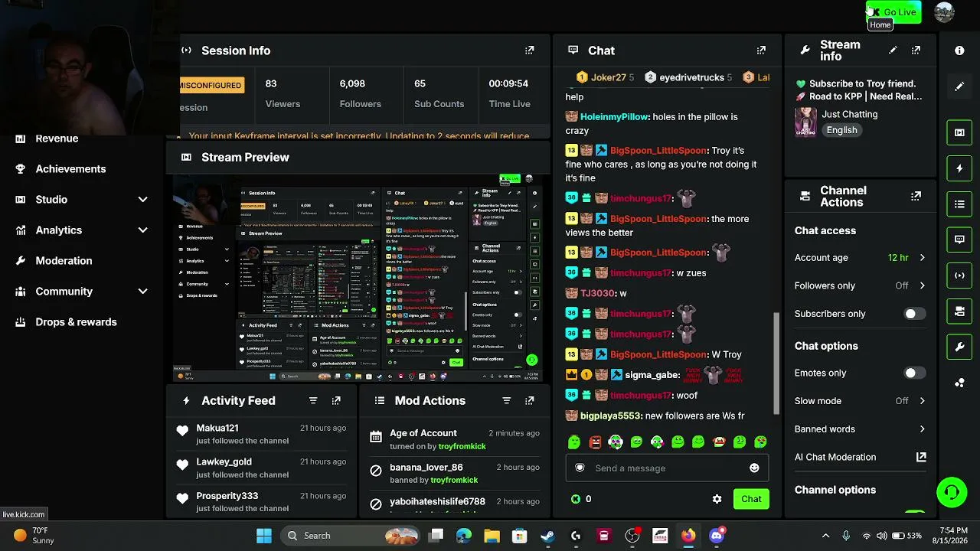Open Achievements in the sidebar
Screen dimensions: 980x551
(70, 169)
